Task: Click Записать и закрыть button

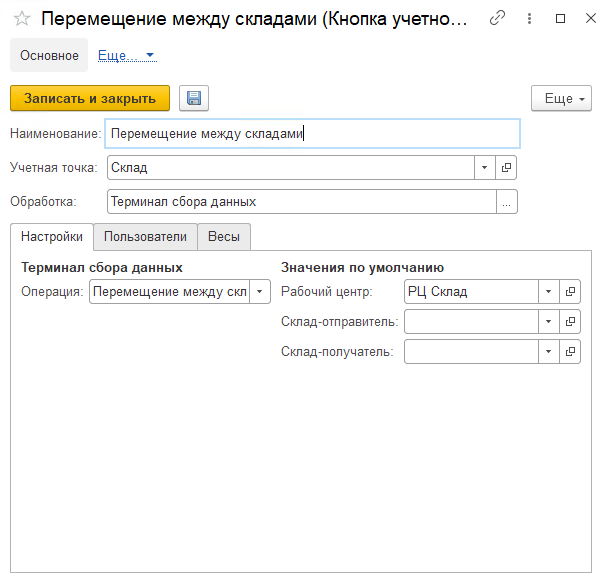Action: (x=90, y=98)
